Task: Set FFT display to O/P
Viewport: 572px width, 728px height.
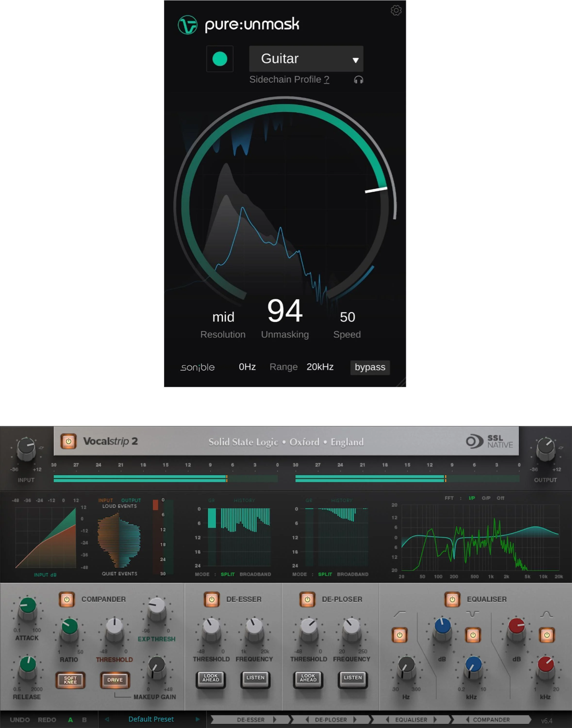Action: [x=486, y=498]
